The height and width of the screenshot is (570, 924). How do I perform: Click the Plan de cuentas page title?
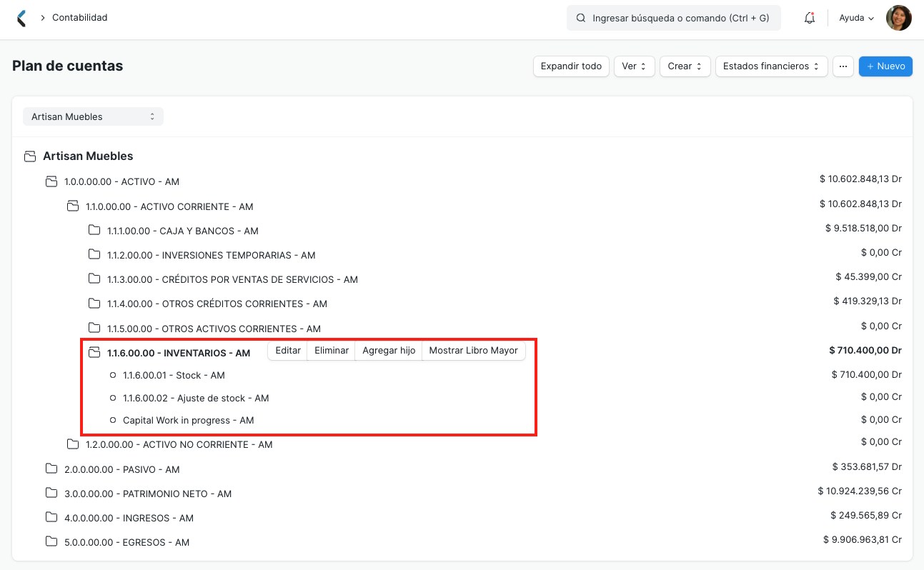click(x=68, y=66)
